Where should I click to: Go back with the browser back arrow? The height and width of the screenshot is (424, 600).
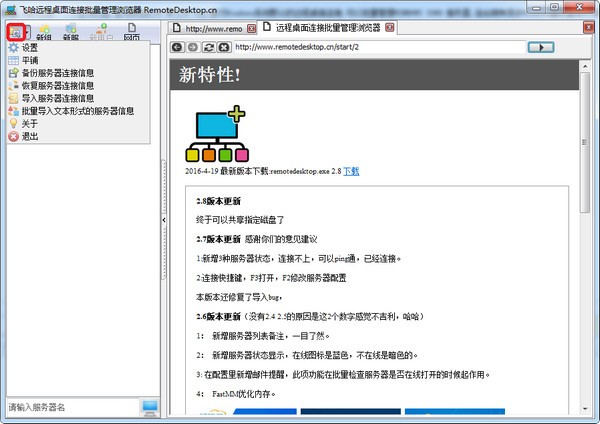tap(177, 47)
